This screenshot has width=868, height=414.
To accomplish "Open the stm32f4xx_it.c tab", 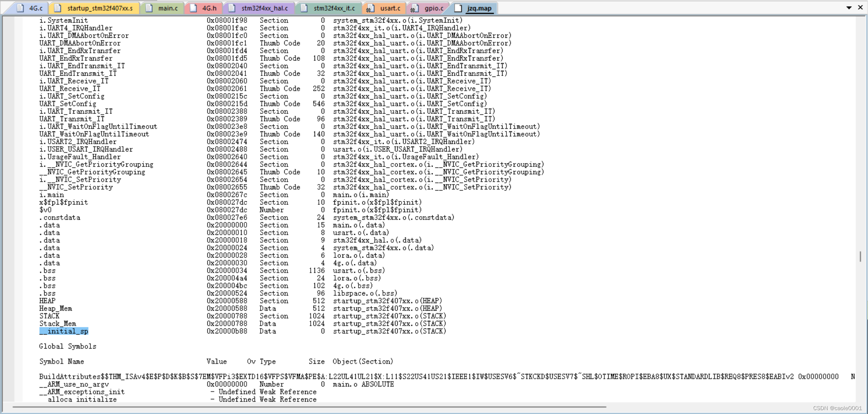I will [329, 8].
